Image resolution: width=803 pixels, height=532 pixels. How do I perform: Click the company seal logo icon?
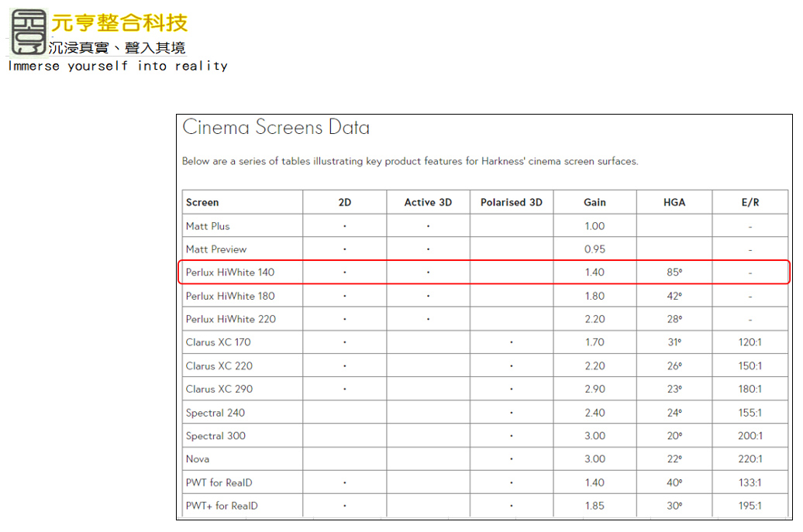tap(29, 32)
